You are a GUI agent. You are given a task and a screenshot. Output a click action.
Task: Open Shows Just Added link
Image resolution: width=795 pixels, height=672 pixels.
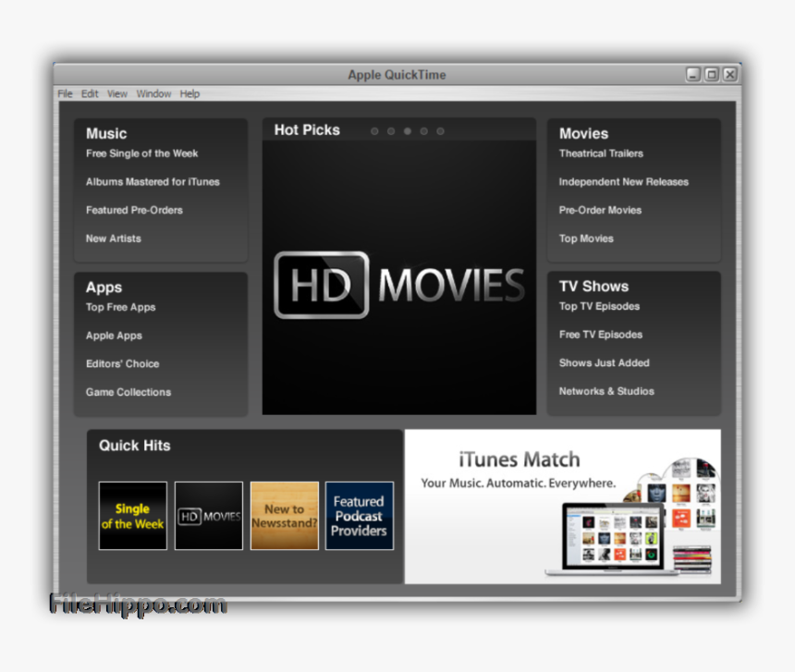click(605, 363)
